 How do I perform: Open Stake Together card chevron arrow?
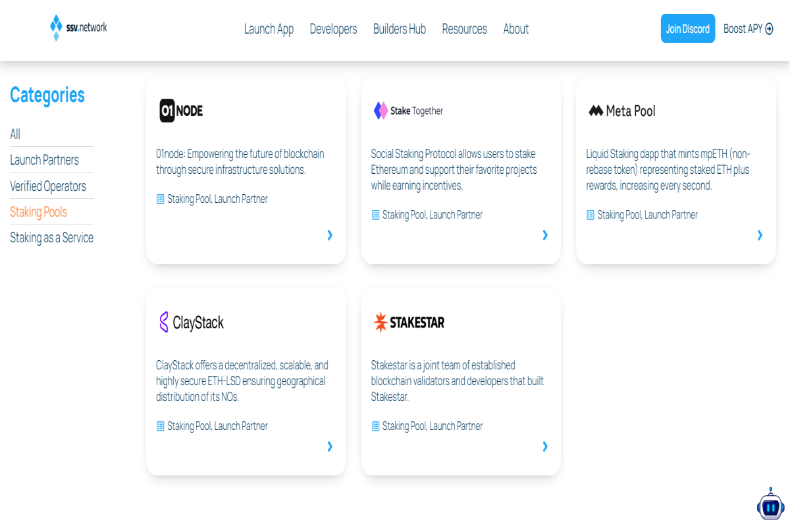point(545,235)
